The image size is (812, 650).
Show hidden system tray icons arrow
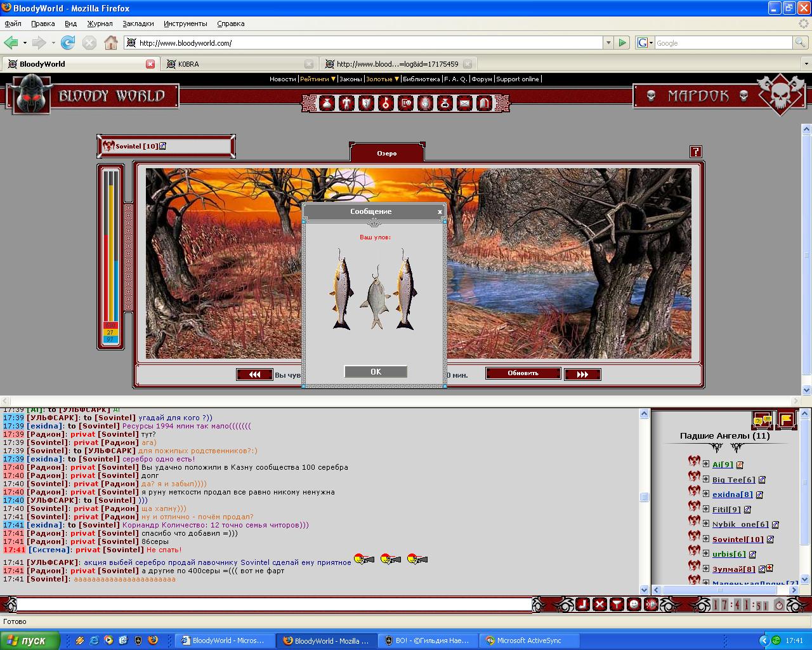(x=764, y=640)
